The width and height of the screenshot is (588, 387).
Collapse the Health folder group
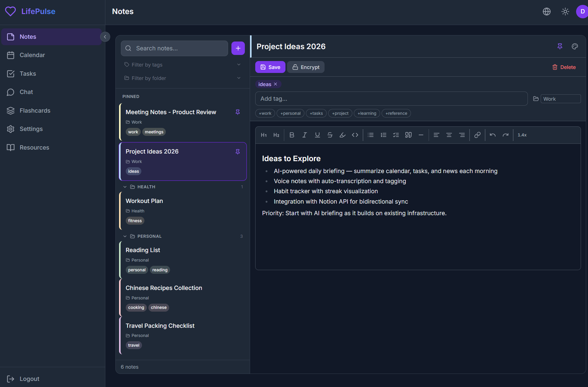[125, 187]
